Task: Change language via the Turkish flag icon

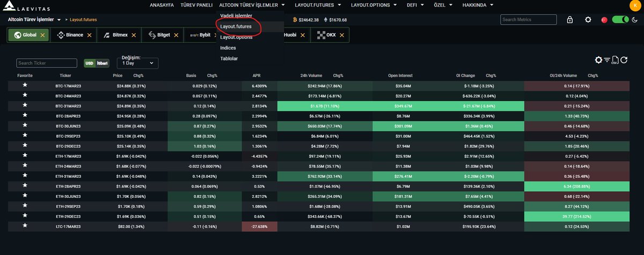Action: 604,20
